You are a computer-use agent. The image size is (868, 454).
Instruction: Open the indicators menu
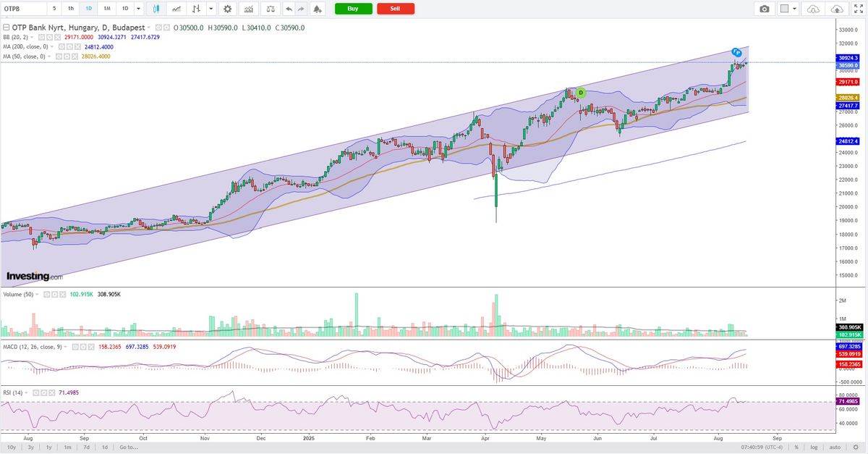click(249, 9)
